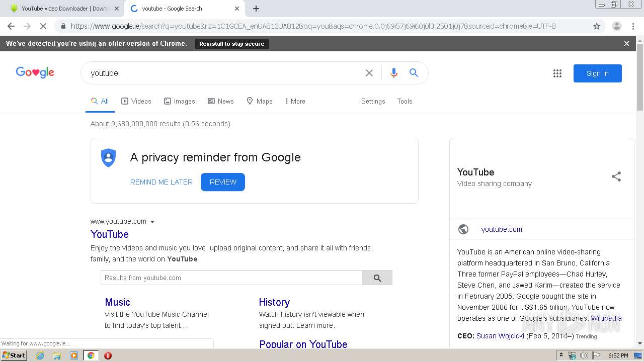Viewport: 644px width, 362px height.
Task: Open the Wikipedia source link
Action: [606, 318]
